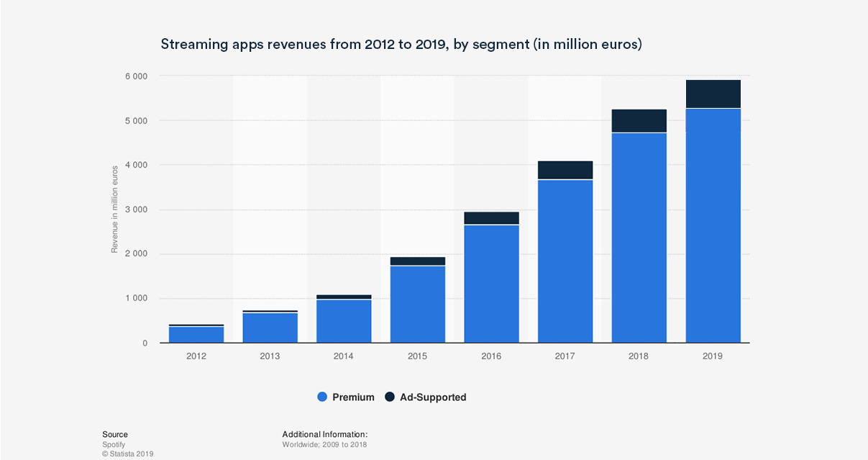Click the 2012 x-axis label

(196, 356)
